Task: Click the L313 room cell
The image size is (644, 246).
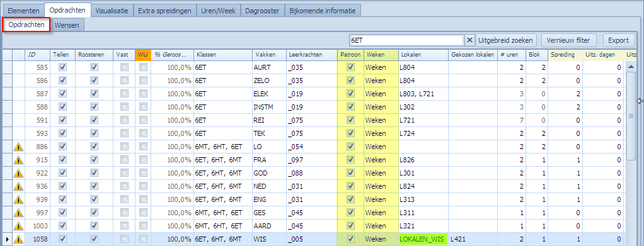Action: pos(423,199)
